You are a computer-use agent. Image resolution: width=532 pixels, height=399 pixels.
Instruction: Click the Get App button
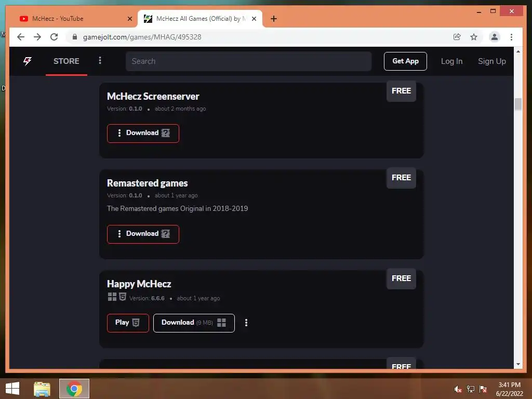[405, 61]
